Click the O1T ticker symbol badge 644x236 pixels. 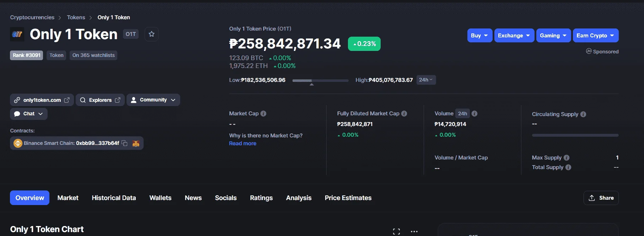tap(130, 34)
